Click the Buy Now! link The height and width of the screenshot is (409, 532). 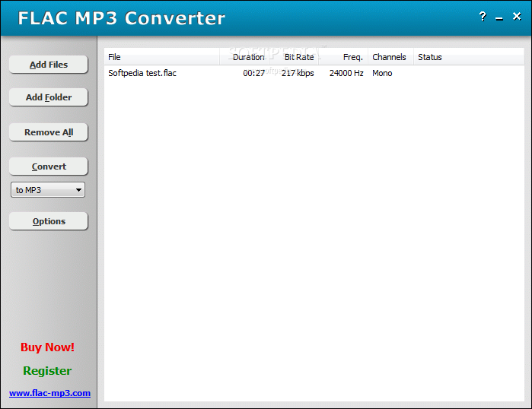click(47, 347)
